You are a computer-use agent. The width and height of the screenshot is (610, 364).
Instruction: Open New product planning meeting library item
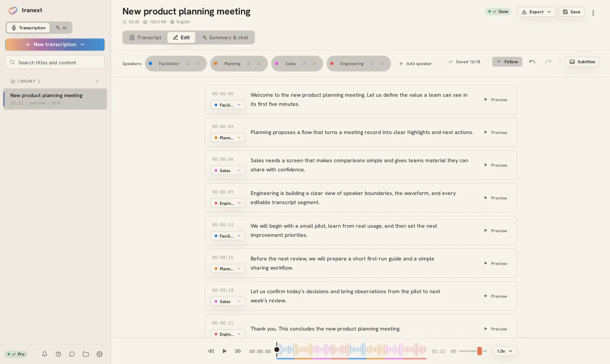click(55, 99)
